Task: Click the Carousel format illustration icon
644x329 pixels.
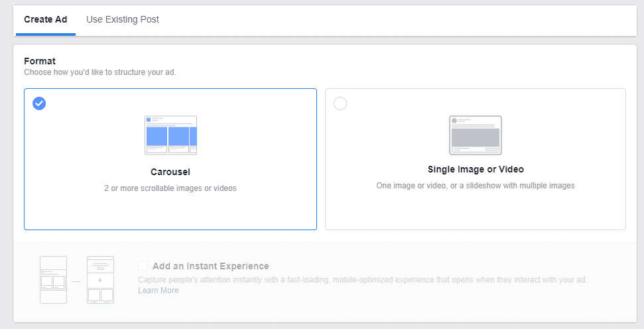Action: [x=170, y=135]
